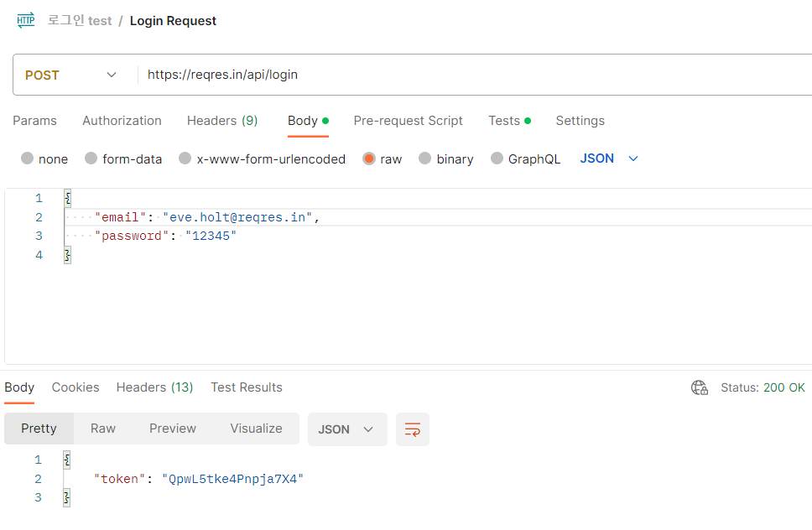Open the Test Results tab
Viewport: 812px width, 530px height.
click(247, 387)
